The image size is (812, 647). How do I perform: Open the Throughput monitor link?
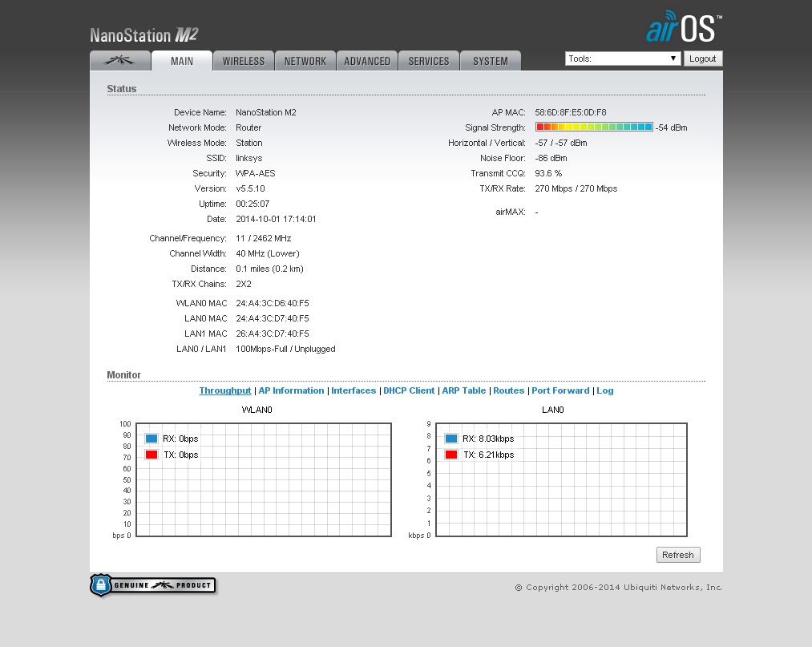click(224, 390)
